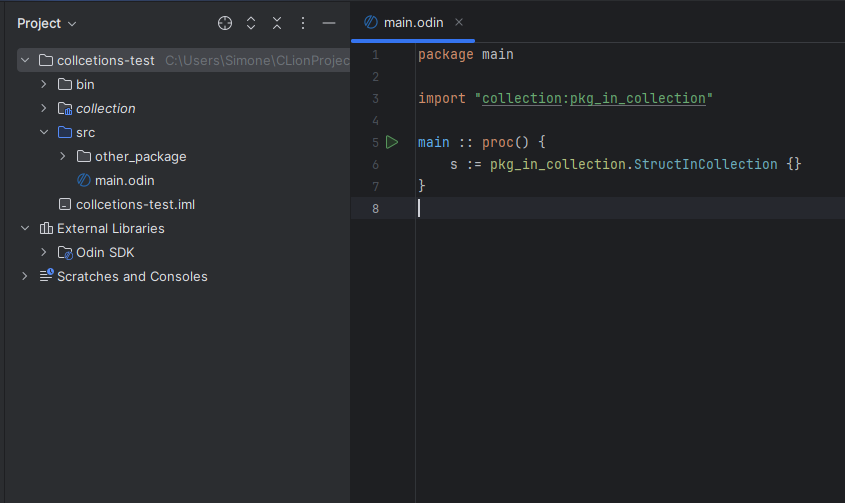Select the collection folder icon
The width and height of the screenshot is (845, 503).
[65, 108]
